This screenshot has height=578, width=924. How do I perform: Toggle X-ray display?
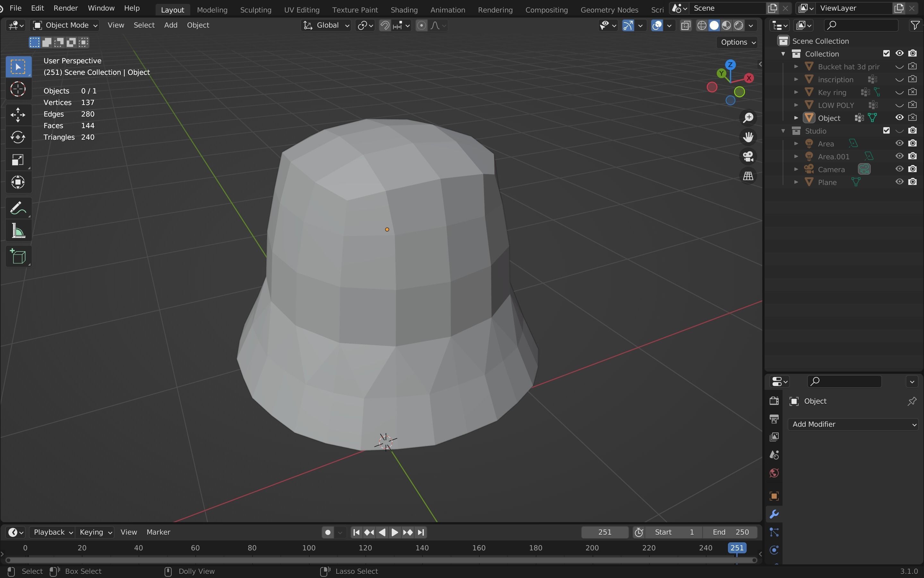coord(686,26)
